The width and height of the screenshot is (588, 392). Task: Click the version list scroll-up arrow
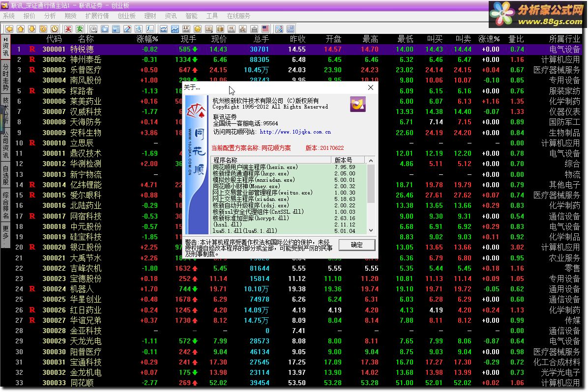coord(371,160)
